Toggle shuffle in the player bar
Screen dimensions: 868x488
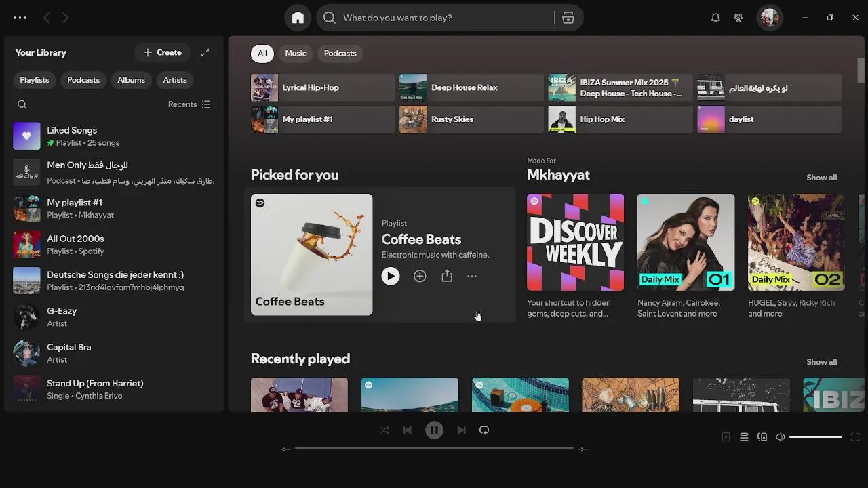384,430
